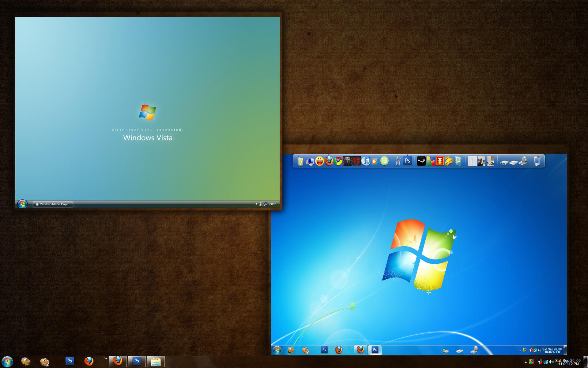The height and width of the screenshot is (368, 588).
Task: Open AVG antivirus from the dock
Action: click(x=430, y=161)
